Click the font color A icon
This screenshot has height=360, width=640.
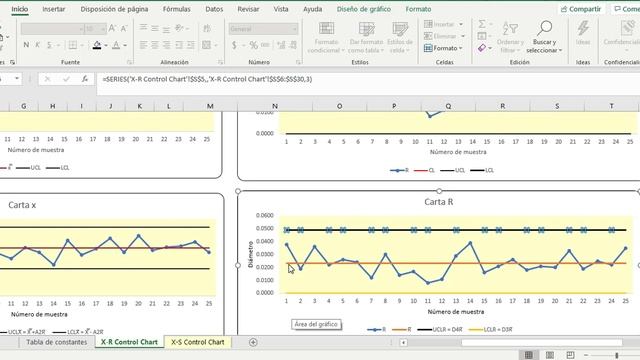(116, 45)
